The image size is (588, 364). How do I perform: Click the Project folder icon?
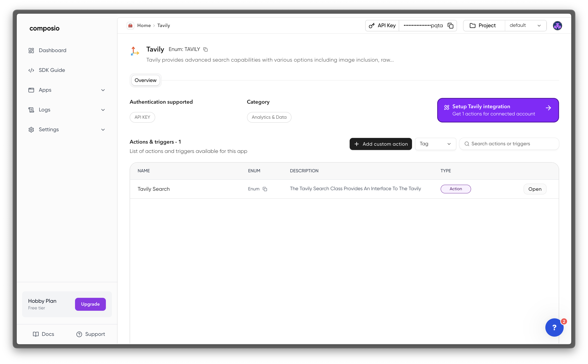pos(472,25)
